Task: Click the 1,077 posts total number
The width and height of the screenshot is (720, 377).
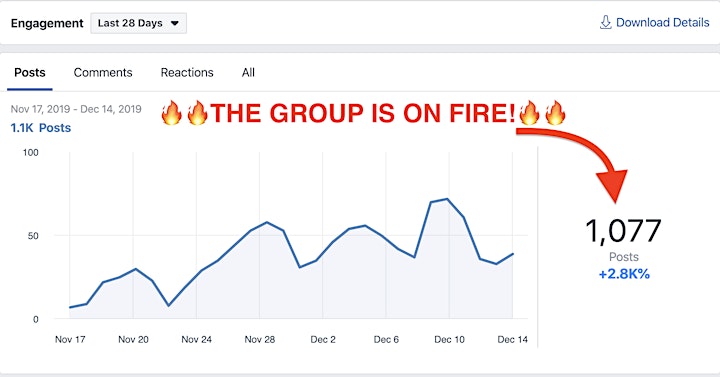Action: coord(623,231)
